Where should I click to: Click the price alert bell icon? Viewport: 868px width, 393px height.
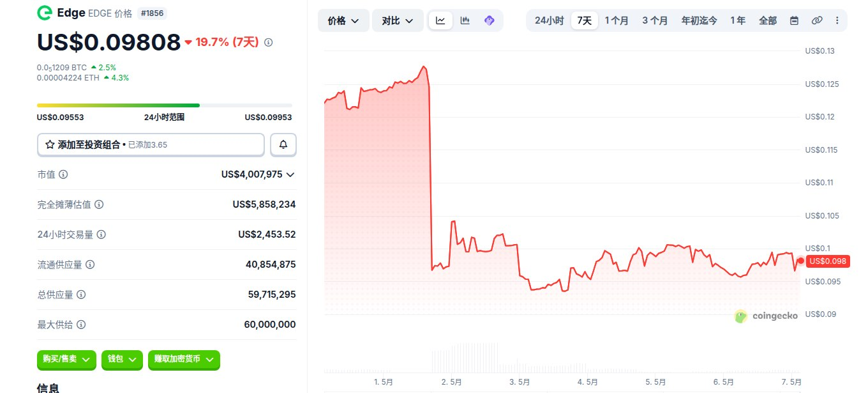coord(283,145)
